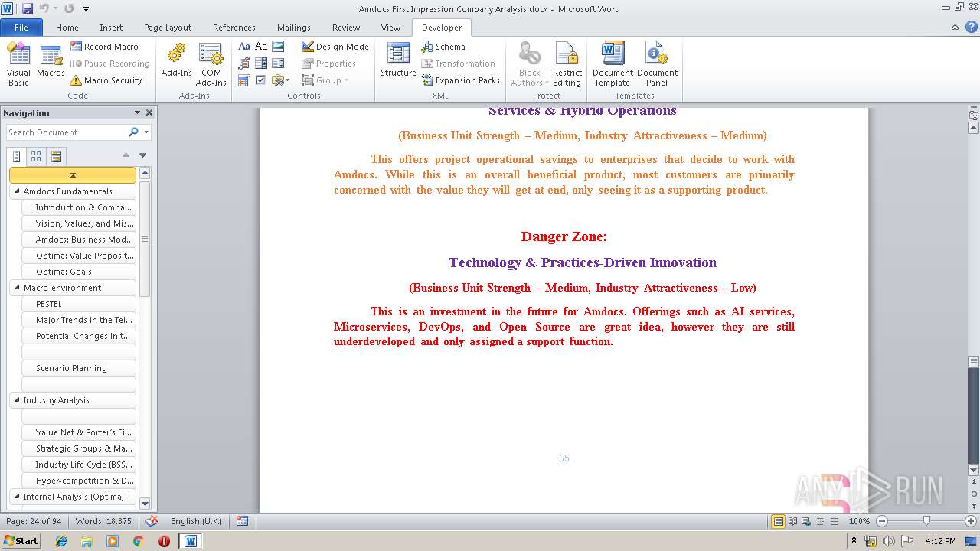
Task: Go to Value Net & Porter's Five heading
Action: point(79,432)
